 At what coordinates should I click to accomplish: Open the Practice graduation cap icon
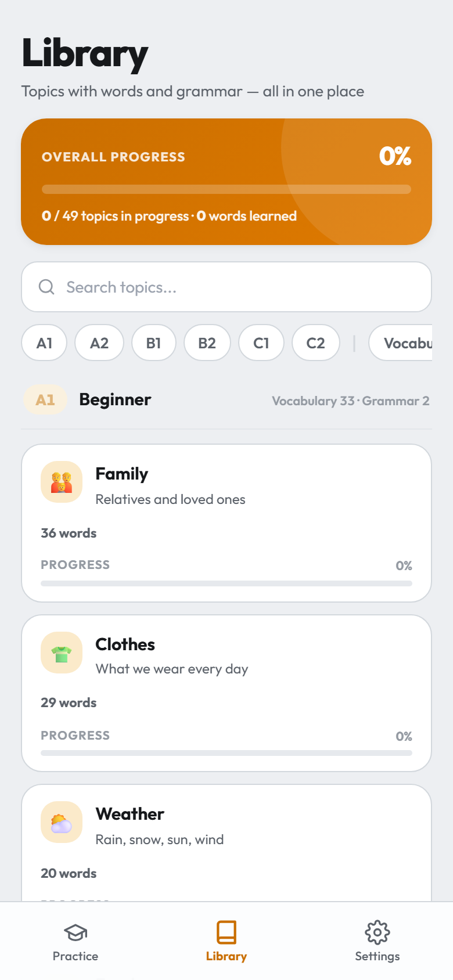pyautogui.click(x=75, y=933)
